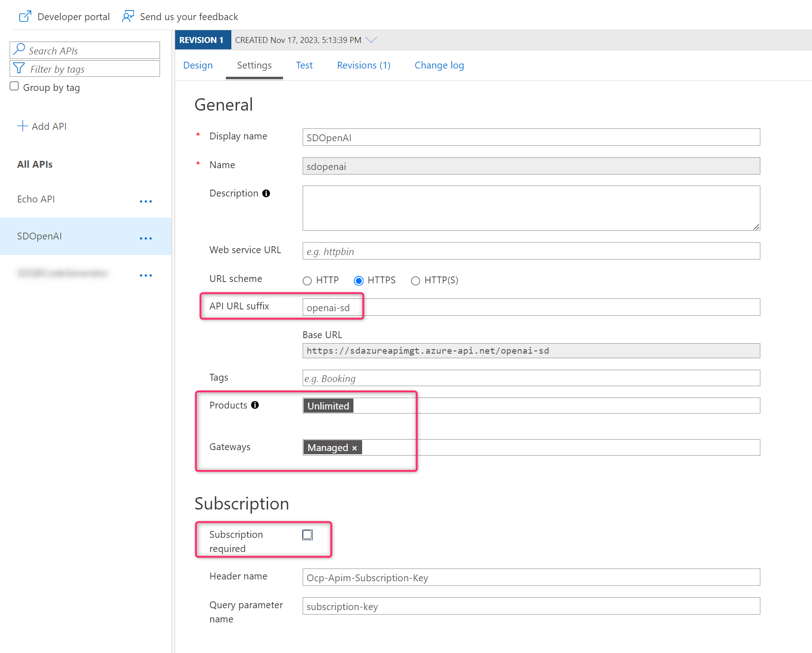Open the ellipsis menu for Echo API
812x653 pixels.
click(x=146, y=202)
